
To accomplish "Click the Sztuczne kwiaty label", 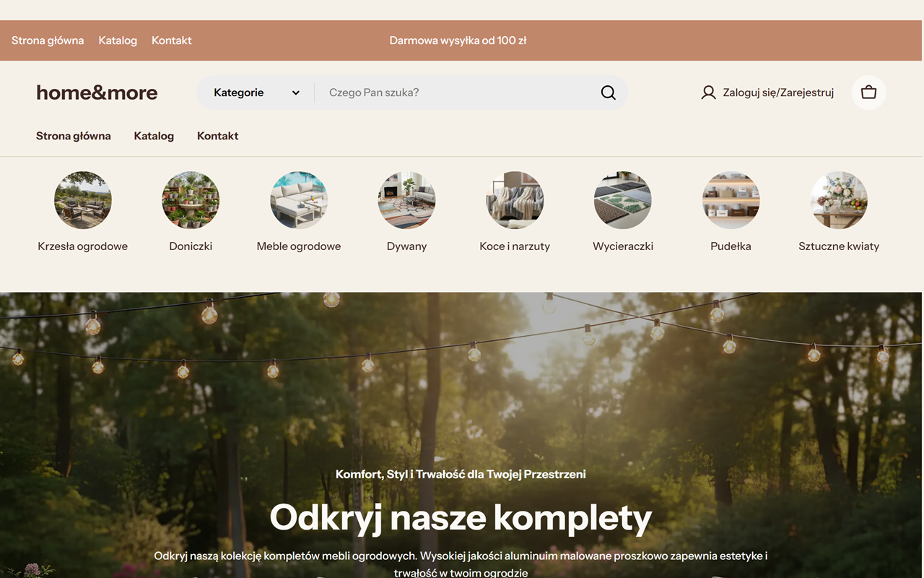I will point(839,246).
